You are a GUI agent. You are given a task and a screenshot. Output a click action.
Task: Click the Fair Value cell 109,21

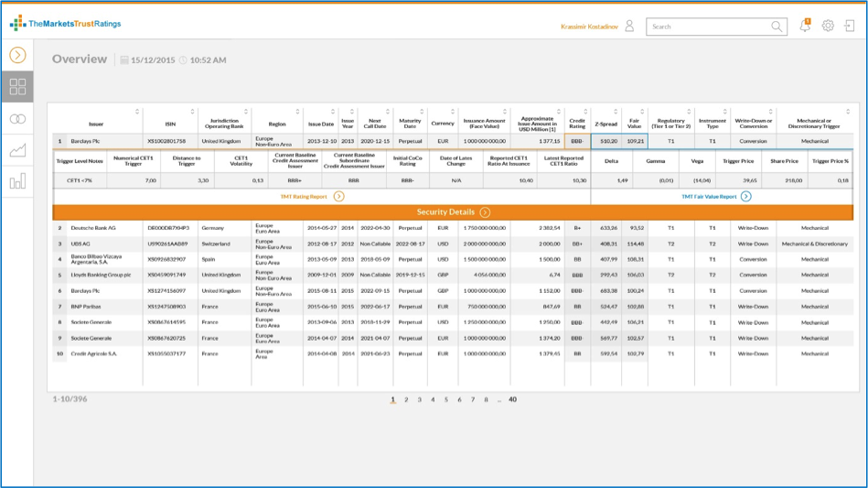click(x=636, y=141)
